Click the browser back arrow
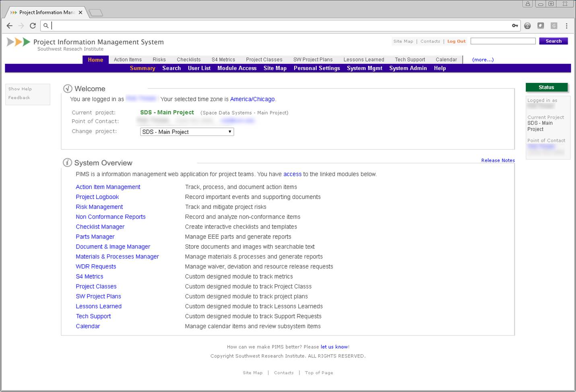Screen dimensions: 576x392 point(10,26)
